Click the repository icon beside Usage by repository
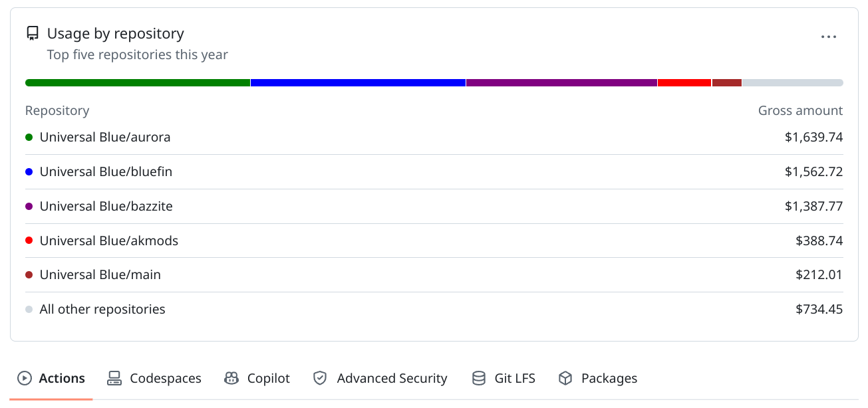 (32, 34)
